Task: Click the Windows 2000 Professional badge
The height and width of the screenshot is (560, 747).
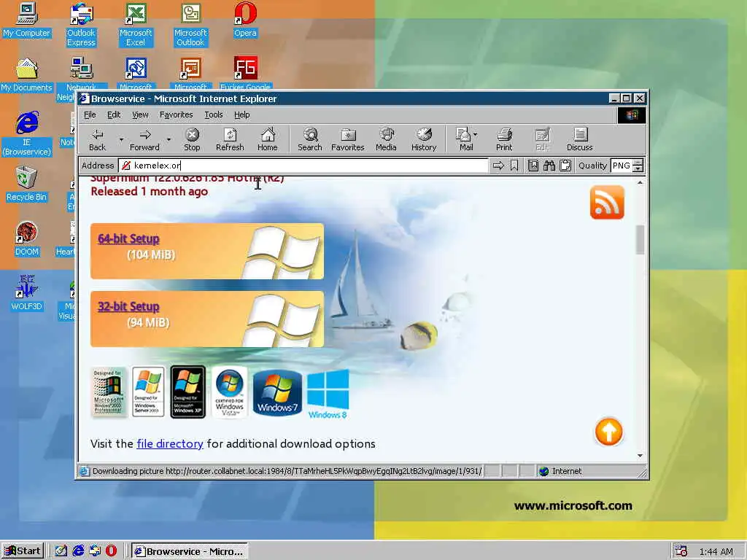Action: [x=109, y=392]
